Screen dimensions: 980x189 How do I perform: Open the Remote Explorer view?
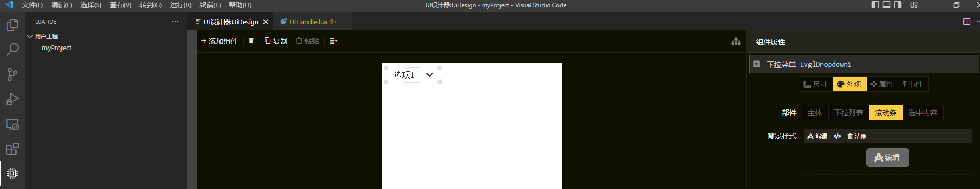[x=12, y=124]
